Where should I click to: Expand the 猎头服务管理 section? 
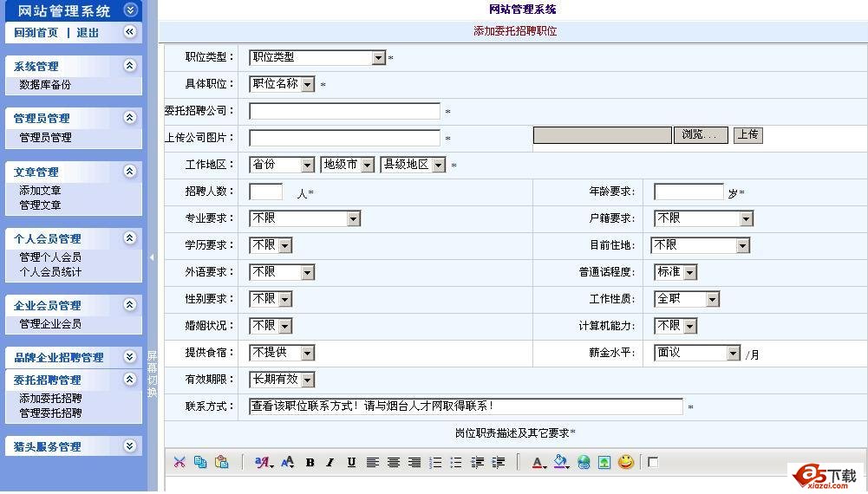(x=129, y=445)
